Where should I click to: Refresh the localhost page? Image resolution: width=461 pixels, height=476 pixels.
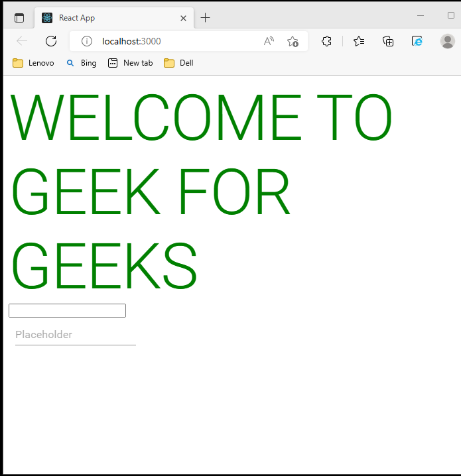51,41
